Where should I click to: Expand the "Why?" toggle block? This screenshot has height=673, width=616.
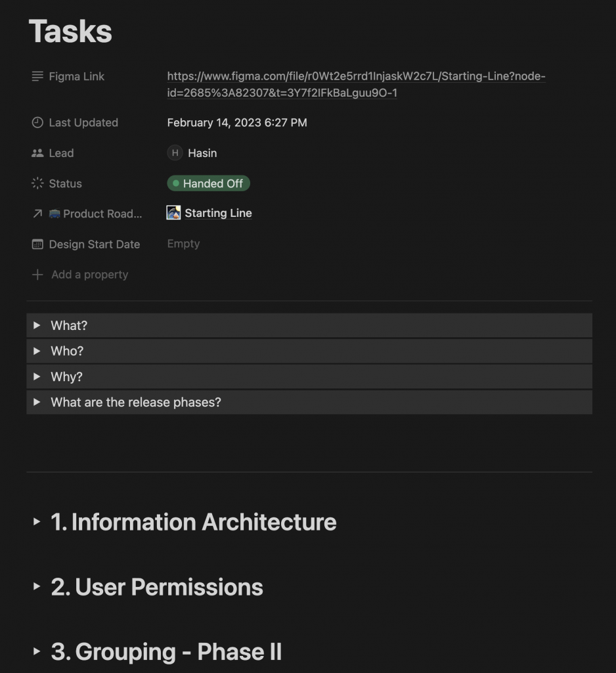[37, 377]
